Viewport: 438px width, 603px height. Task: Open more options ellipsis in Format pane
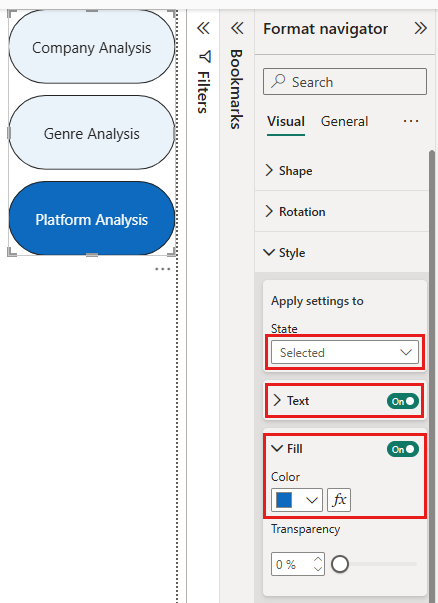point(411,121)
